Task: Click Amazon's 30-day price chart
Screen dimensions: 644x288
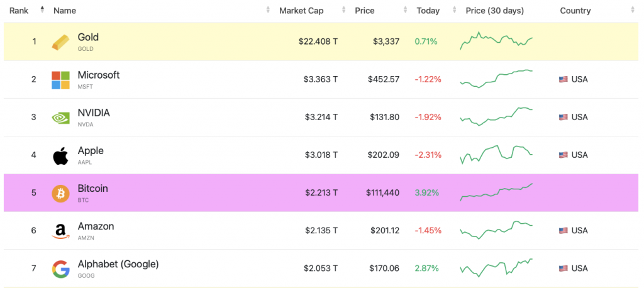Action: pyautogui.click(x=496, y=230)
